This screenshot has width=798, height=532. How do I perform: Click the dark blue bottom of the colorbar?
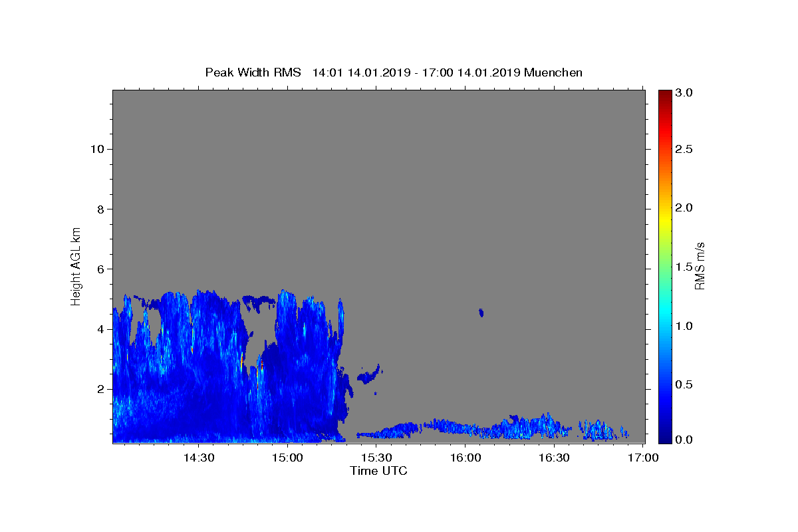[664, 439]
